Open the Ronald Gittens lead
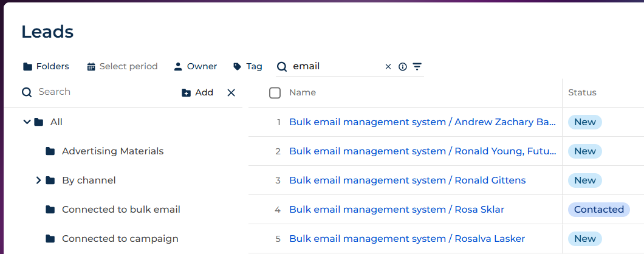 (407, 180)
